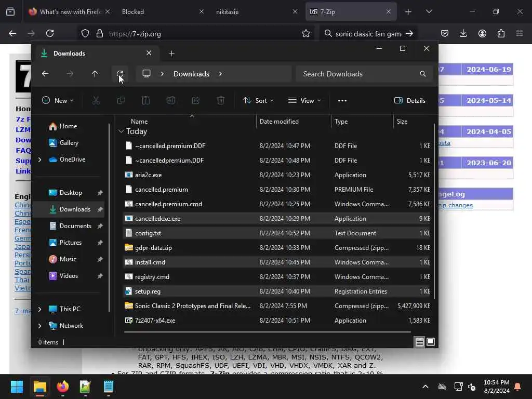Image resolution: width=532 pixels, height=399 pixels.
Task: Switch to large thumbnails view icon at bottom right
Action: [x=431, y=342]
